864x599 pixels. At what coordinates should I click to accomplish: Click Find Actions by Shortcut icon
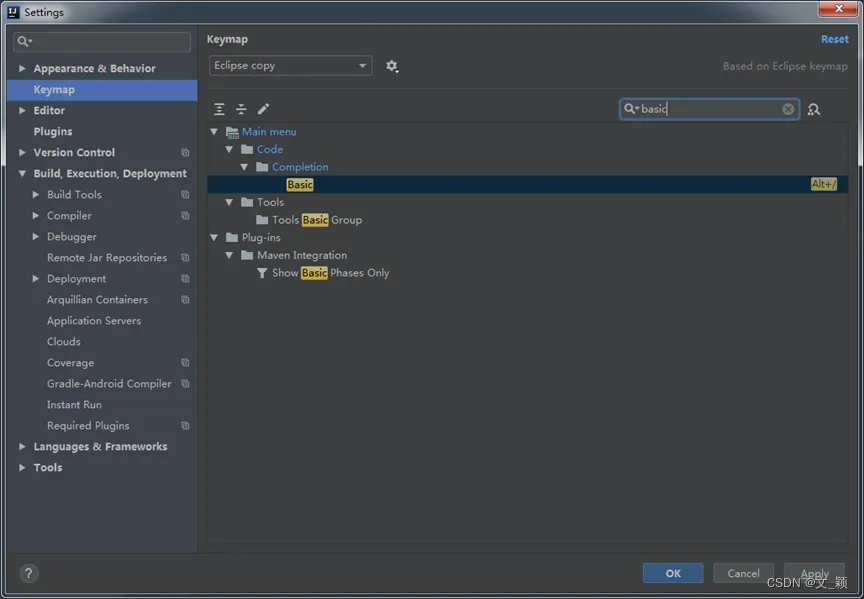[814, 109]
